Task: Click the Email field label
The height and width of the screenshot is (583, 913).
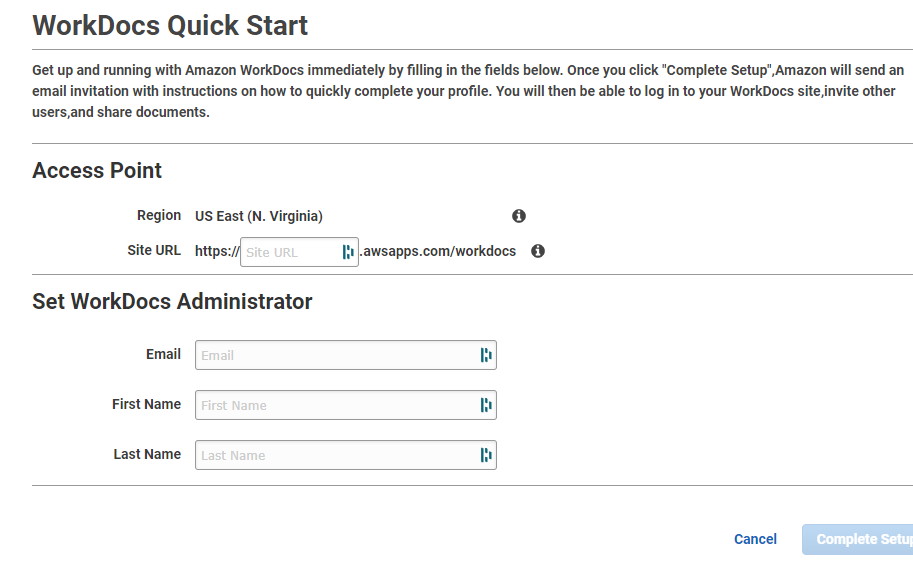Action: click(163, 354)
